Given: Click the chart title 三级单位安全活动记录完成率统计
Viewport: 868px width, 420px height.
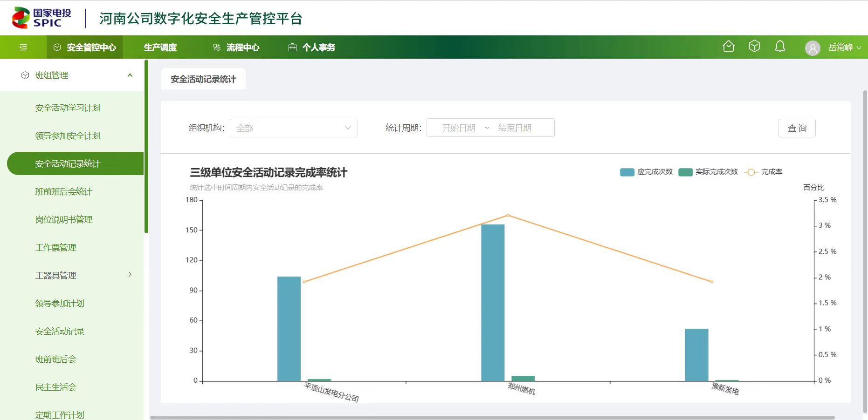Looking at the screenshot, I should pos(269,173).
